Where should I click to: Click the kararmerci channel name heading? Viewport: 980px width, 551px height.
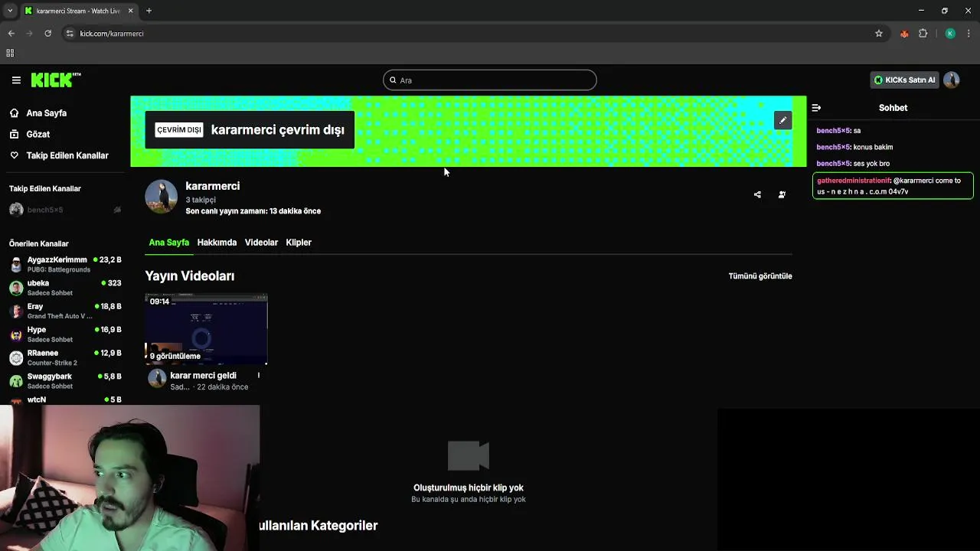[x=213, y=186]
